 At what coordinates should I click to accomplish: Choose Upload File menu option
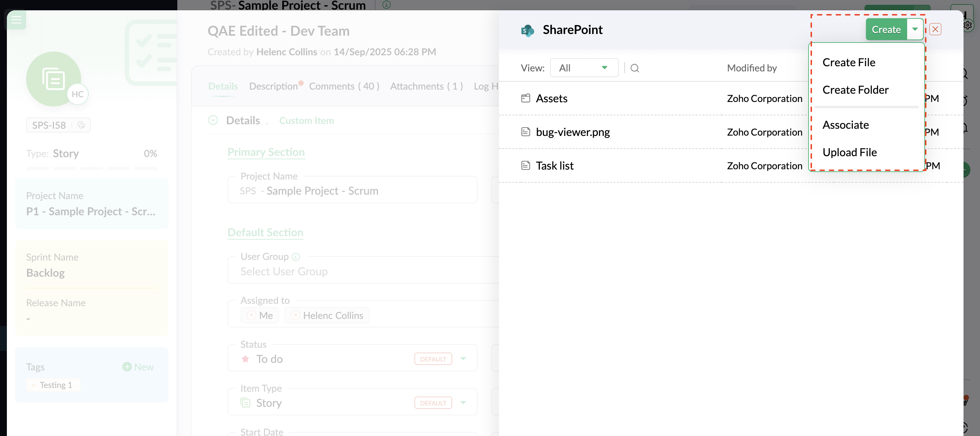pyautogui.click(x=849, y=152)
